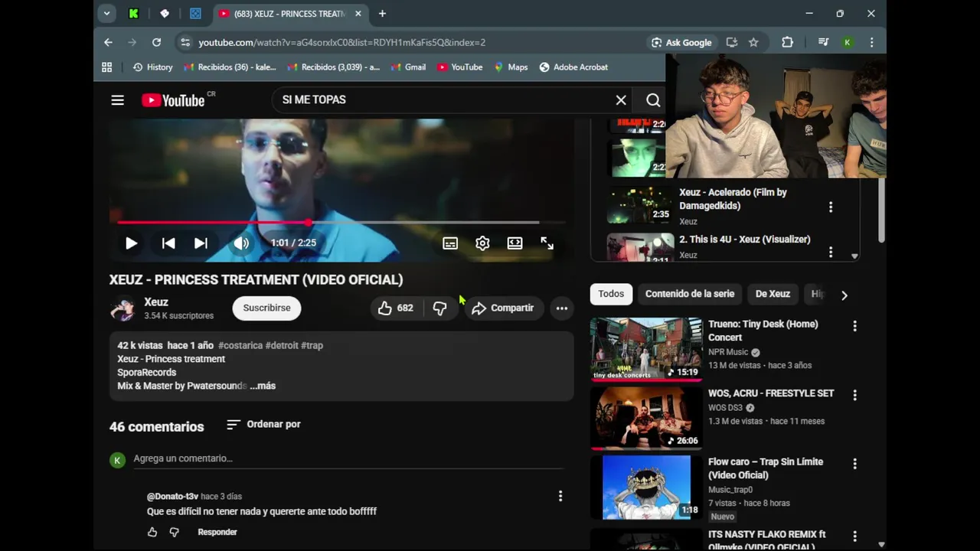Viewport: 980px width, 551px height.
Task: Open Chrome media controls icon
Action: point(824,42)
